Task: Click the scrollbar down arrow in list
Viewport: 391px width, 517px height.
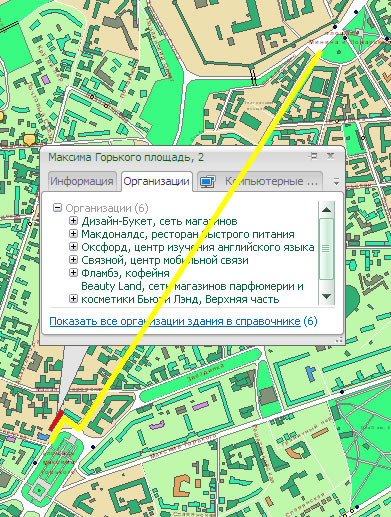Action: [326, 296]
